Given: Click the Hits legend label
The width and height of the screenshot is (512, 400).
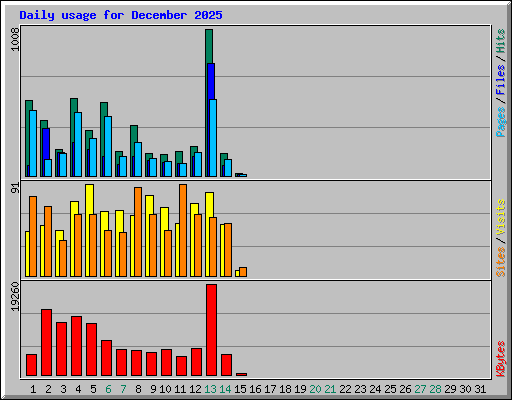Looking at the screenshot, I should coord(500,41).
